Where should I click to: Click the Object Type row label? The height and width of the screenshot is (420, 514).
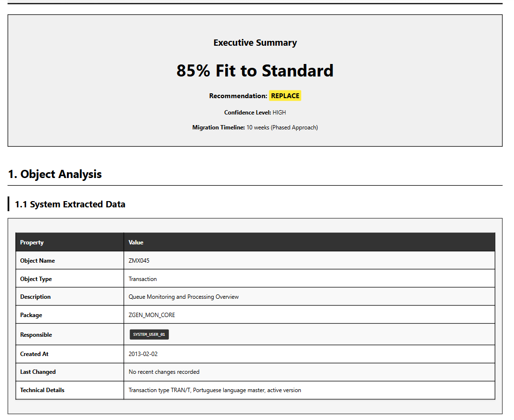(x=36, y=279)
